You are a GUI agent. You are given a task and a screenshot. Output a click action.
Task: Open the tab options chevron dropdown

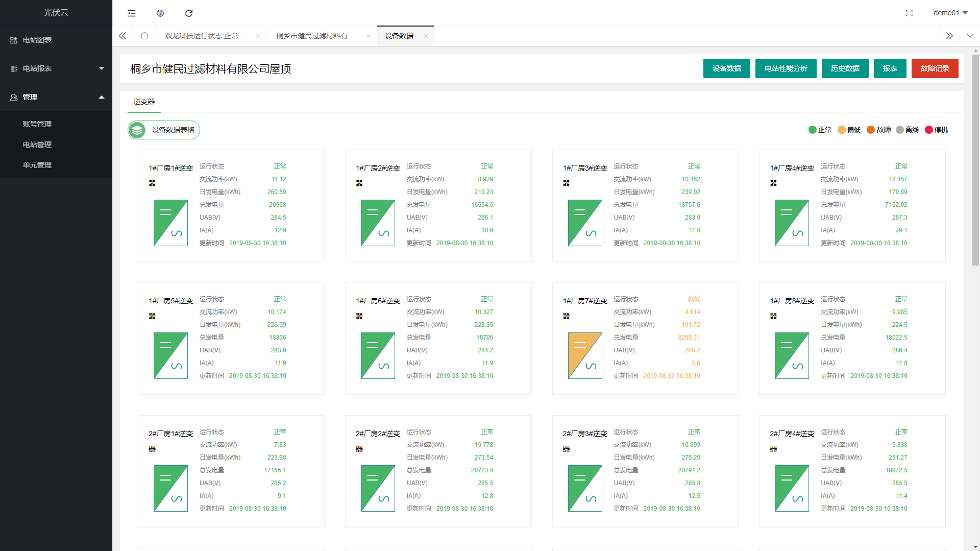[x=970, y=36]
